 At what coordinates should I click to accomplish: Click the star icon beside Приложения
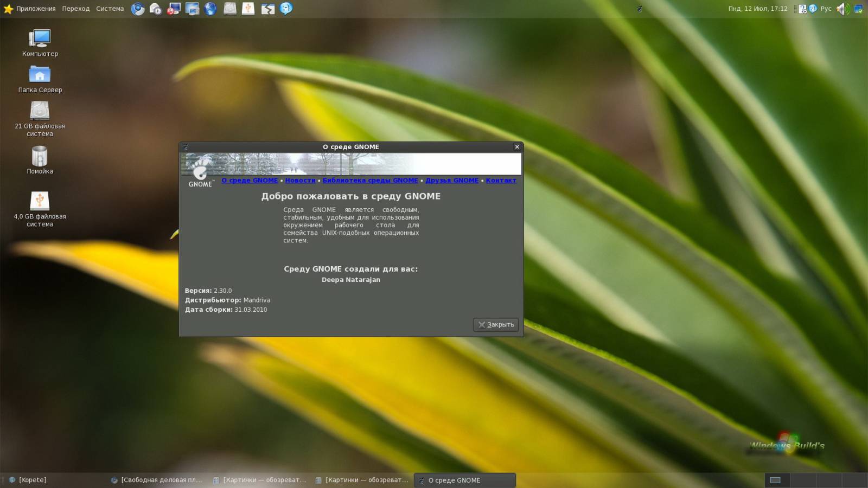coord(8,9)
